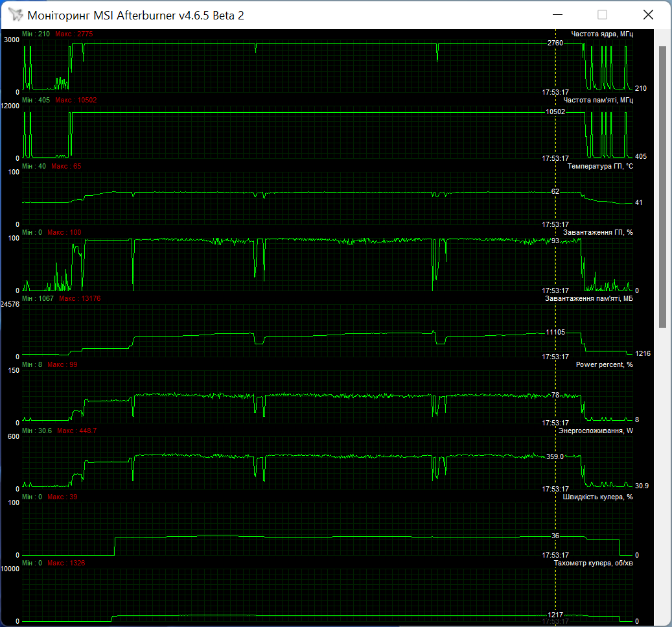Click 'Мін : 405' memory clock minimum
The width and height of the screenshot is (672, 627).
pyautogui.click(x=36, y=100)
